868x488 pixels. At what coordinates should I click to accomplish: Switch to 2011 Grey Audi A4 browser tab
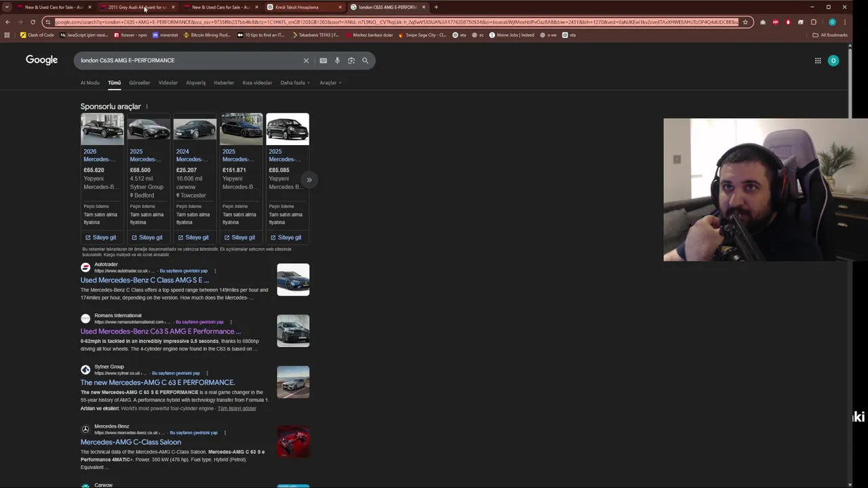(x=137, y=7)
